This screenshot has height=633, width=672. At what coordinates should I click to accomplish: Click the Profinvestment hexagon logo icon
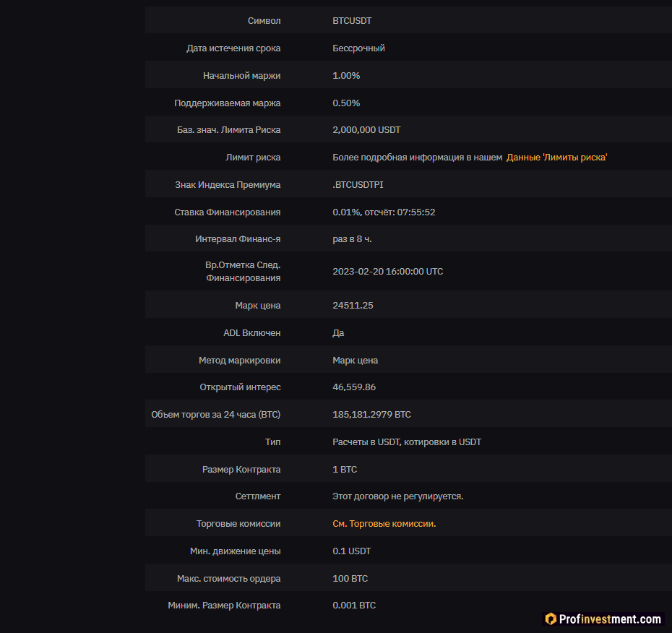click(x=551, y=619)
